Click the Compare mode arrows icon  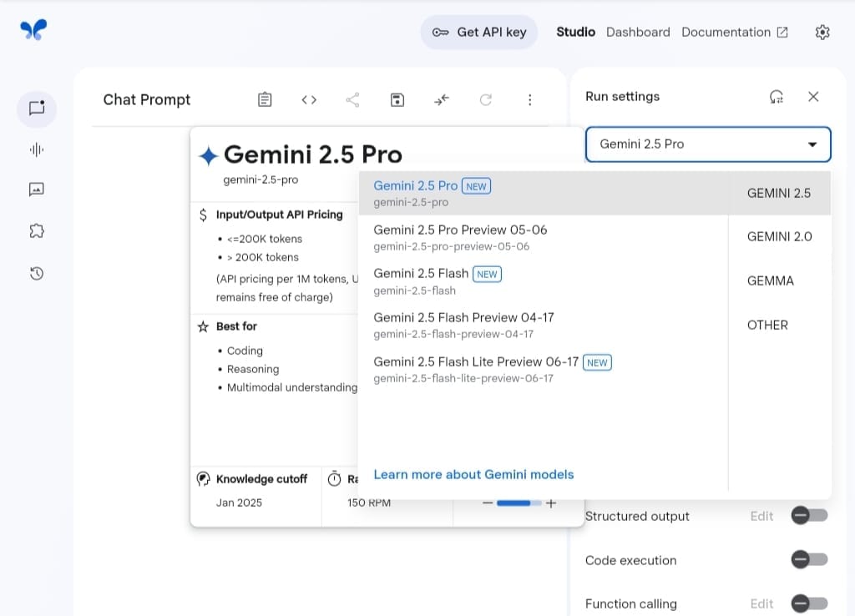pyautogui.click(x=441, y=100)
